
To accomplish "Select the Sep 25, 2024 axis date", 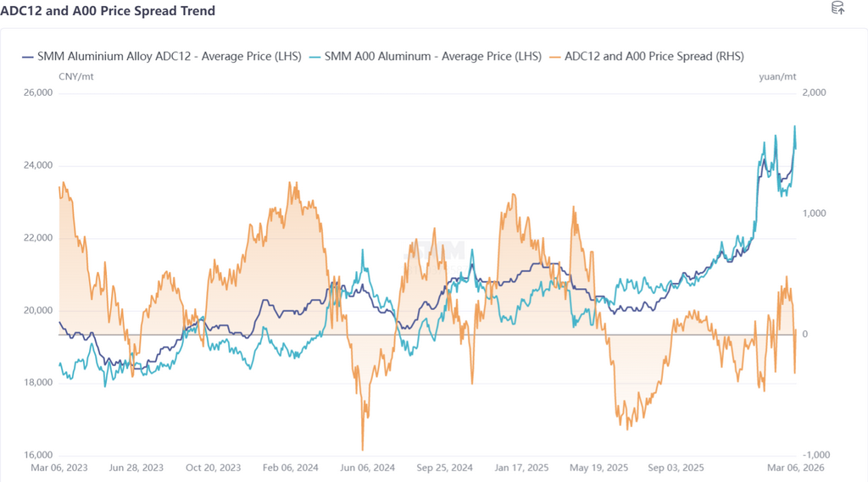I will (444, 468).
